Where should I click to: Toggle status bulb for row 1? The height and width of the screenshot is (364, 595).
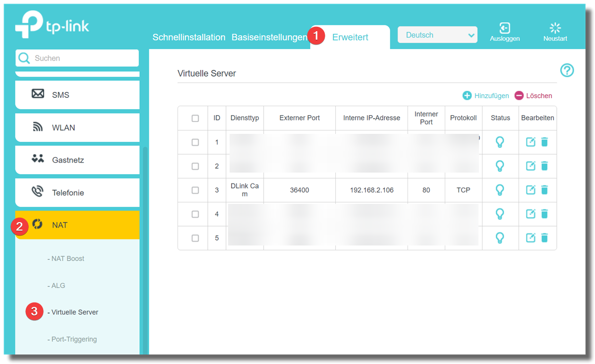tap(500, 142)
